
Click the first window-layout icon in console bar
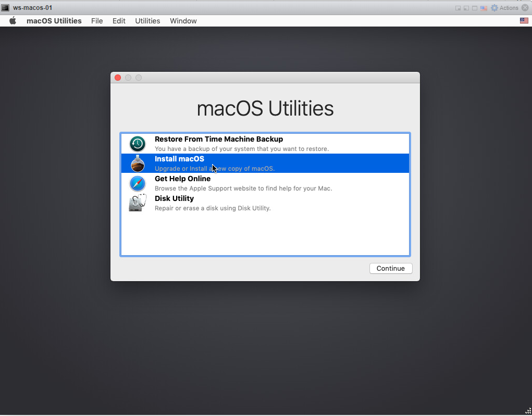point(457,8)
